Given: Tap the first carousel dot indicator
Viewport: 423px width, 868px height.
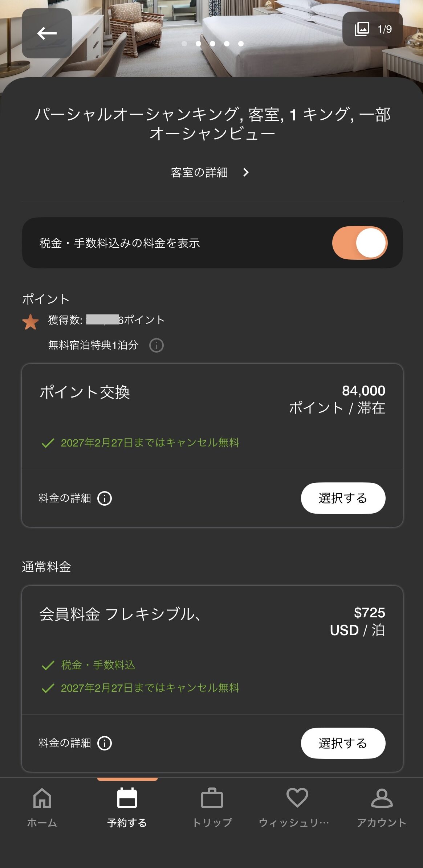Looking at the screenshot, I should click(184, 44).
